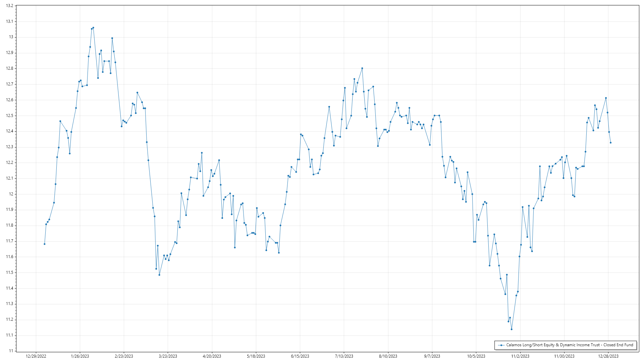Click the 12/28/2023 date axis label
The width and height of the screenshot is (644, 362).
(x=608, y=356)
